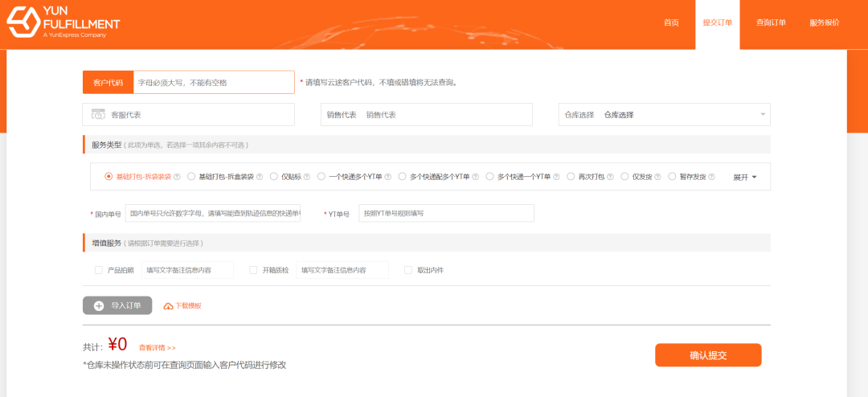This screenshot has width=868, height=397.
Task: Select the 再次打包 radio option
Action: click(x=571, y=177)
